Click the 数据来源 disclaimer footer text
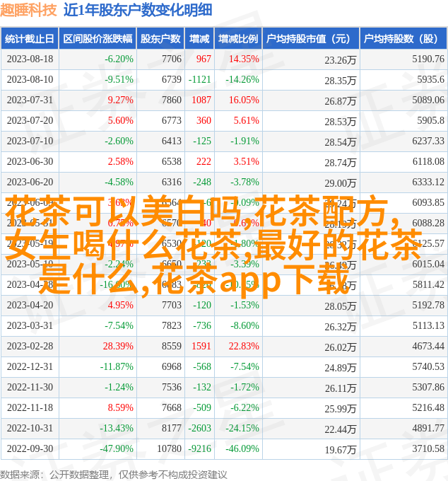The height and width of the screenshot is (481, 448). click(114, 474)
